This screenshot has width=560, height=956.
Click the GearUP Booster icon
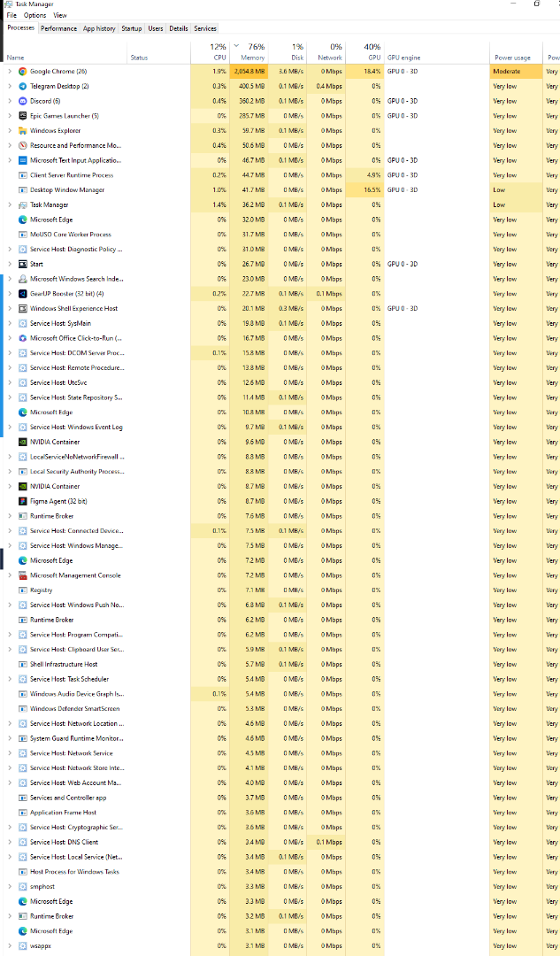pos(22,294)
